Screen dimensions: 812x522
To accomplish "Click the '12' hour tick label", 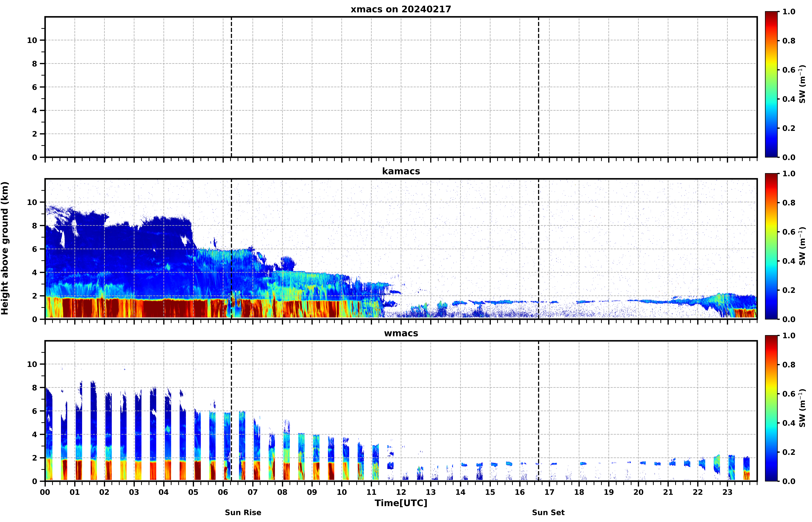I will tap(401, 492).
